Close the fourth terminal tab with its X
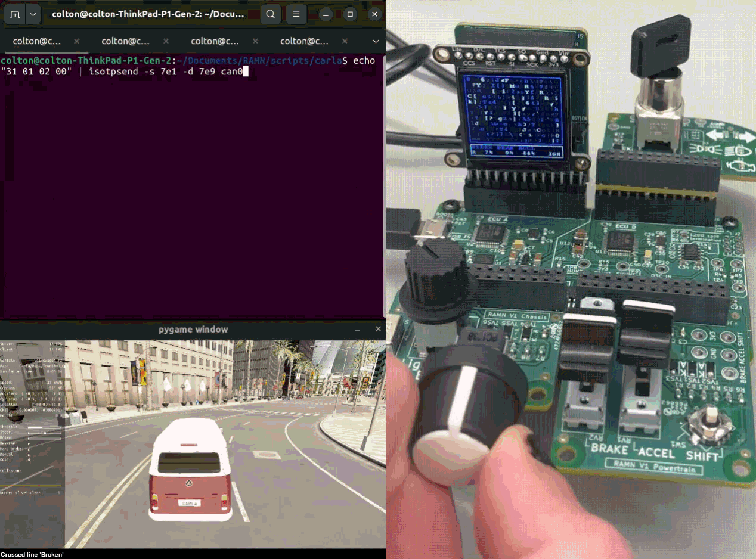This screenshot has height=559, width=756. click(x=345, y=41)
